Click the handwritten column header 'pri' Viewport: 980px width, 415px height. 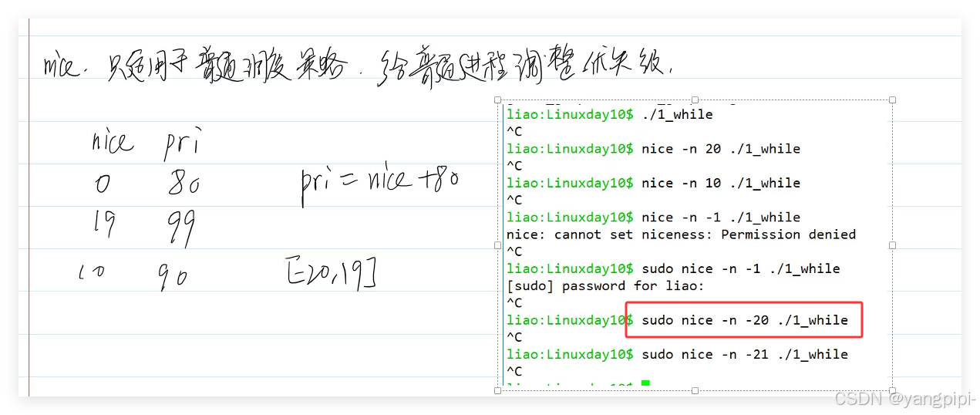click(x=182, y=144)
